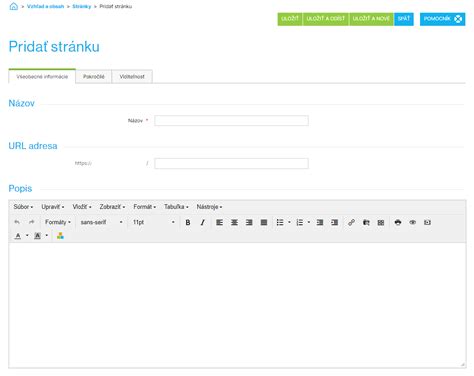
Task: Click the home icon in breadcrumb
Action: click(14, 6)
